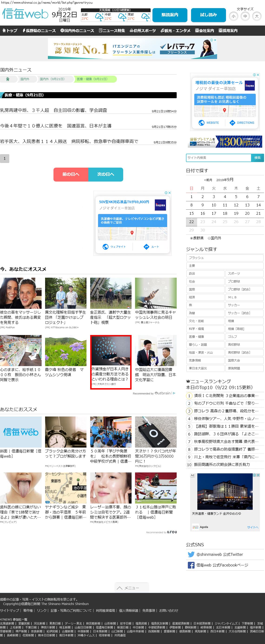Screen dimensions: 265x644
Task: Open the official Facebook page icon
Action: tap(191, 565)
